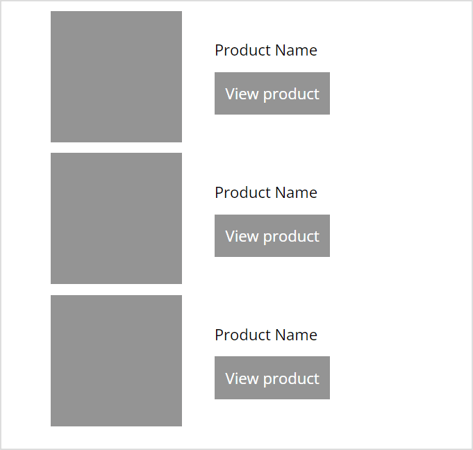Click the bottom View product button

tap(272, 378)
